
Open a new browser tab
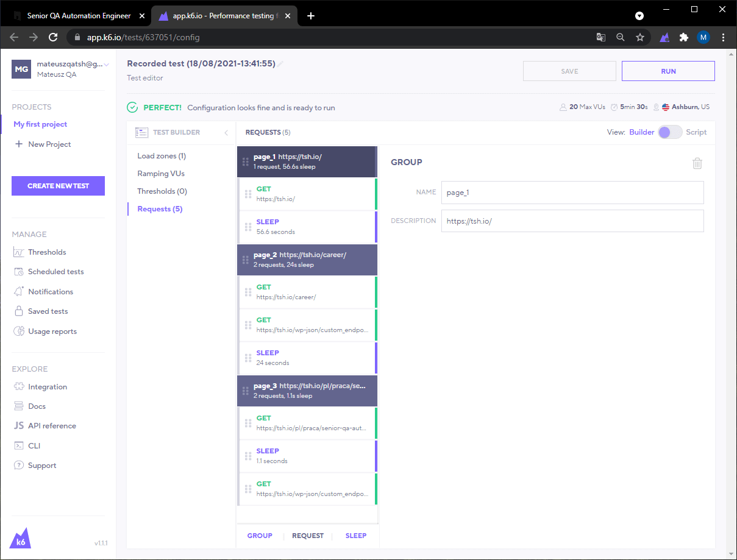click(311, 16)
